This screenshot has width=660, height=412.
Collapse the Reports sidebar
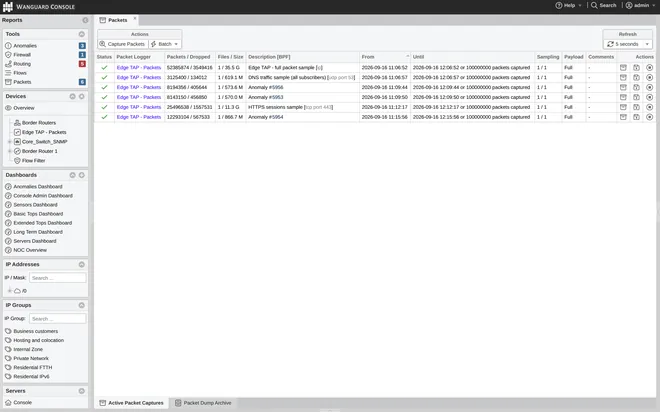(x=85, y=20)
